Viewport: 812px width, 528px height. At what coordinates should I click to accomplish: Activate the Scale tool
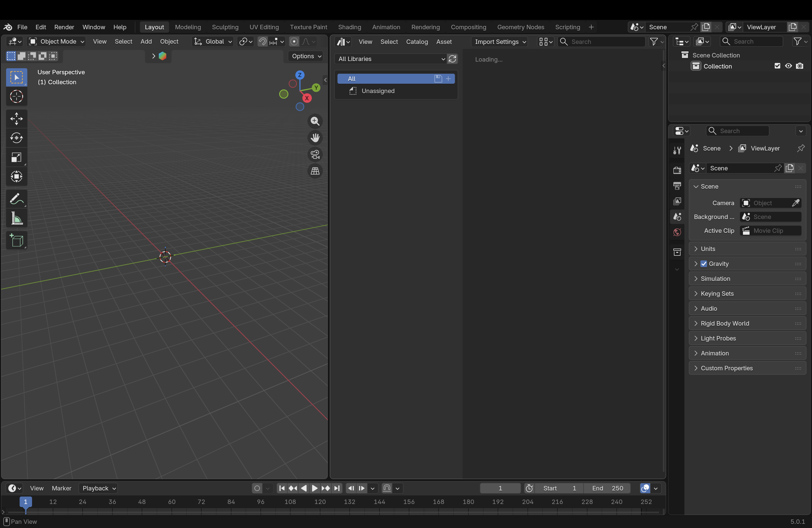(x=16, y=157)
